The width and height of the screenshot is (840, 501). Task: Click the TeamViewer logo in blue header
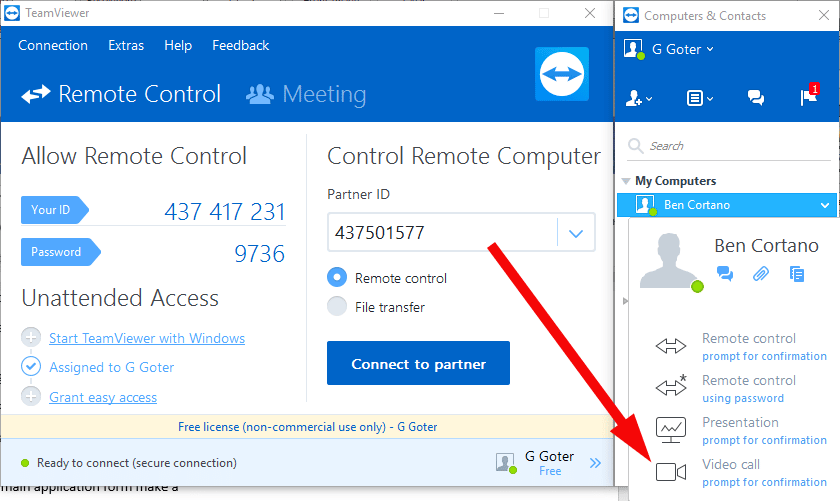(561, 74)
